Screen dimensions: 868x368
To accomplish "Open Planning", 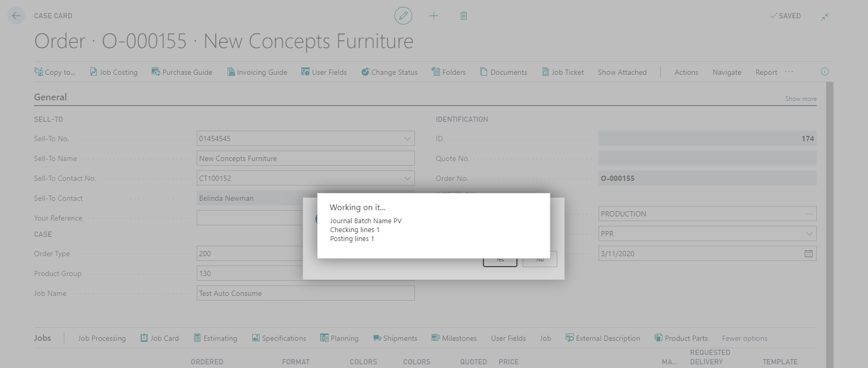I will (x=340, y=338).
